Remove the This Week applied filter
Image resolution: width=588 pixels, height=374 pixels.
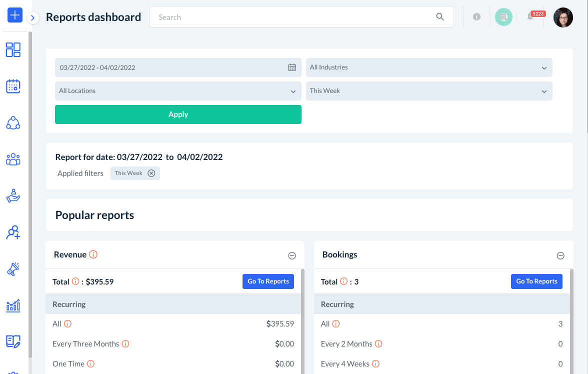tap(151, 173)
